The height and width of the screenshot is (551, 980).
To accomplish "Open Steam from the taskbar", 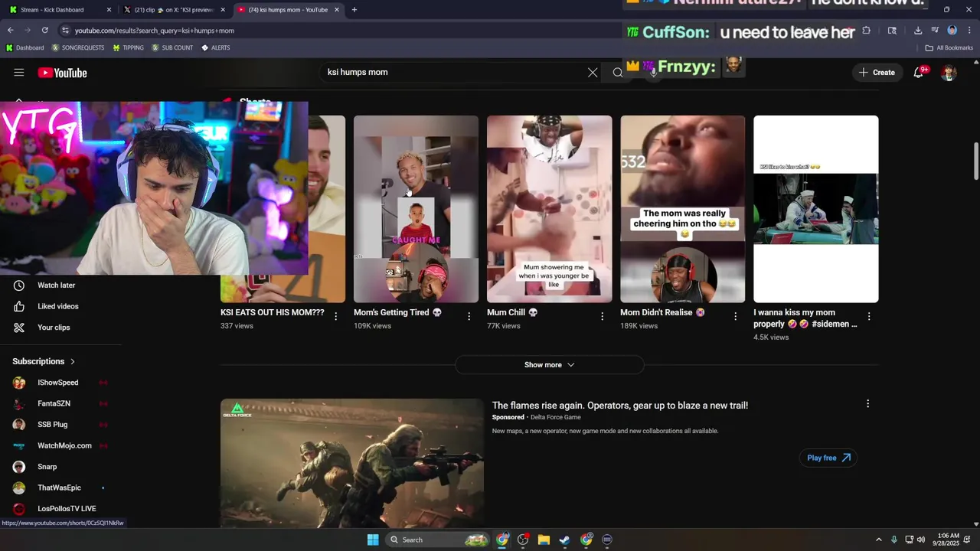I will (x=564, y=540).
